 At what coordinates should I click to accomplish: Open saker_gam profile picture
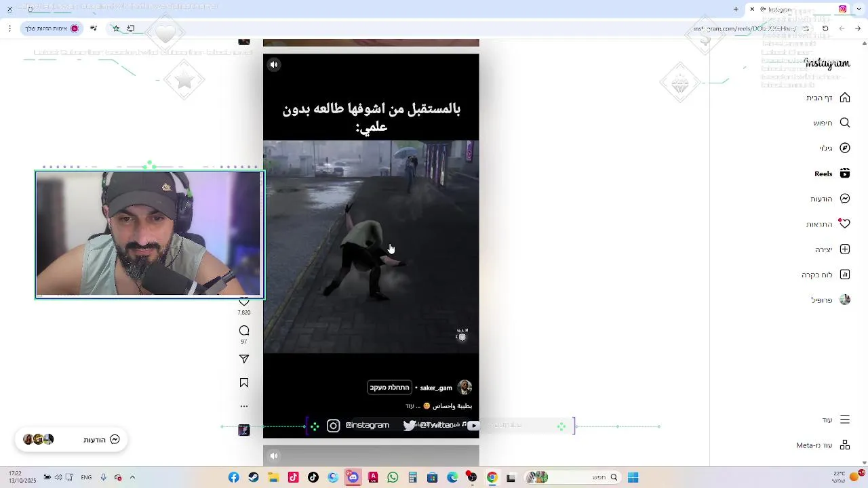465,388
